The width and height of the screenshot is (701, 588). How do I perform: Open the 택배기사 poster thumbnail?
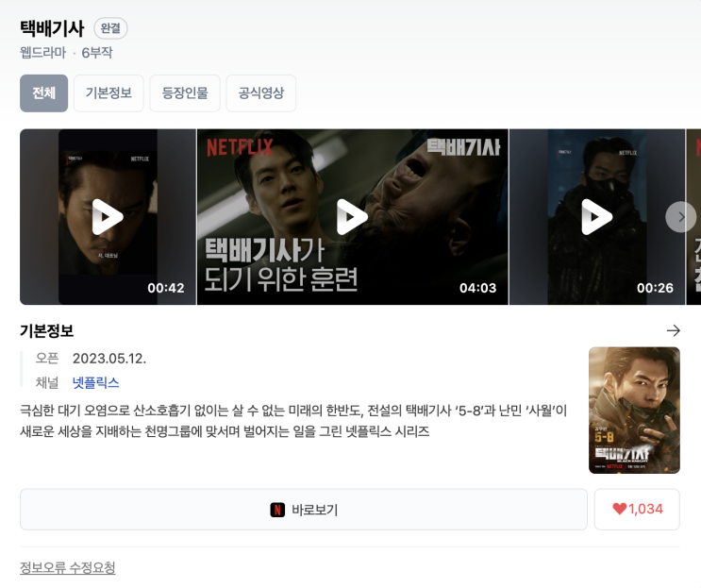click(x=634, y=410)
